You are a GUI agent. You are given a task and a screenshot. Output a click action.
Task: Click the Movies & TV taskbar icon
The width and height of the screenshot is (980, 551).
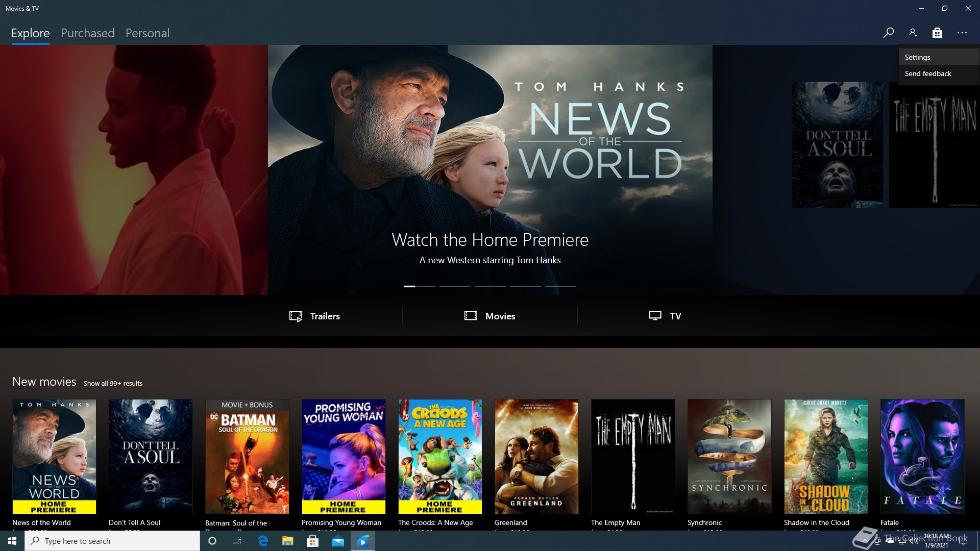click(x=363, y=541)
